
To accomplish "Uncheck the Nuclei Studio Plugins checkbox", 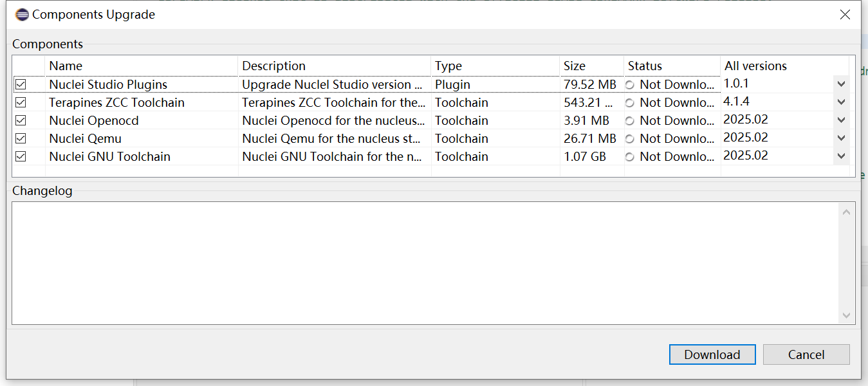I will pyautogui.click(x=21, y=84).
